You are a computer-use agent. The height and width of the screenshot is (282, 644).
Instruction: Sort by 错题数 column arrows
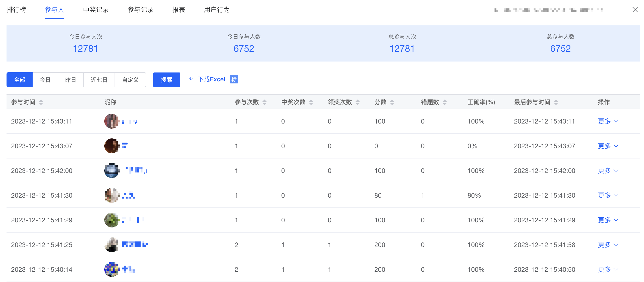[444, 102]
